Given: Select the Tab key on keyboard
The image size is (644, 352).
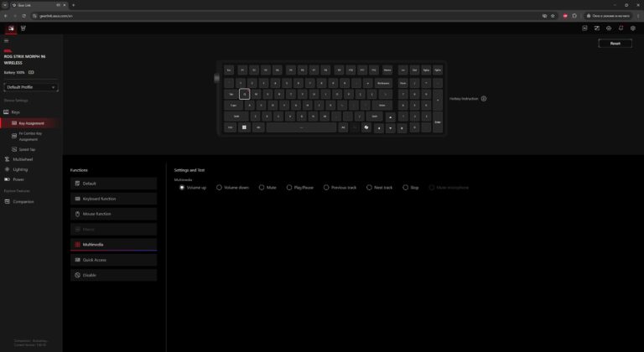Looking at the screenshot, I should [231, 94].
